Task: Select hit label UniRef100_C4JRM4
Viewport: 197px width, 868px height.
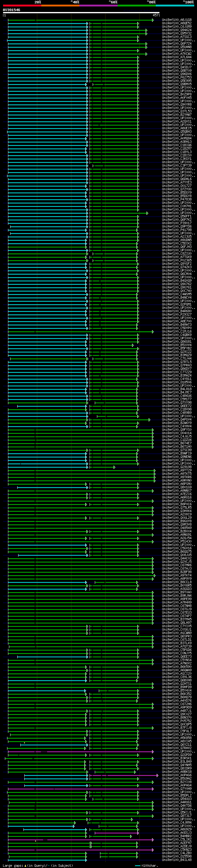Action: tap(177, 822)
